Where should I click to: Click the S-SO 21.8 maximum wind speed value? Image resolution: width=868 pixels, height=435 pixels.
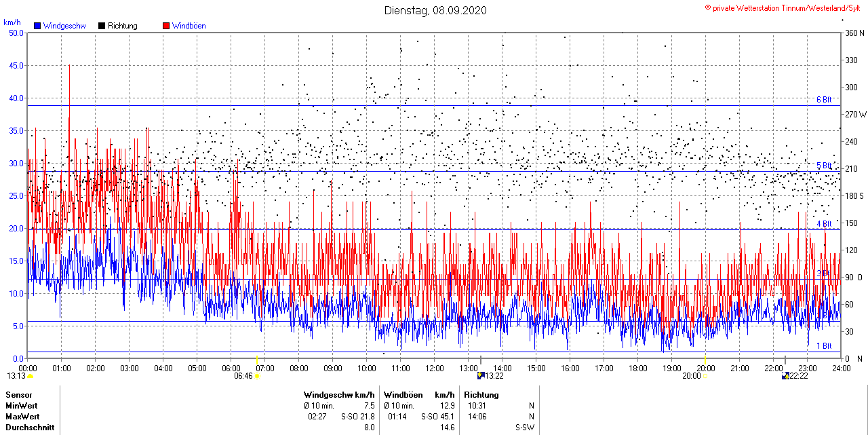(357, 417)
